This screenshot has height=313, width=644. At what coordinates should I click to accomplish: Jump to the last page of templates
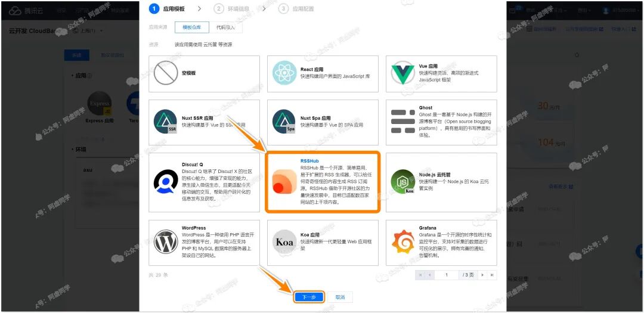point(491,275)
